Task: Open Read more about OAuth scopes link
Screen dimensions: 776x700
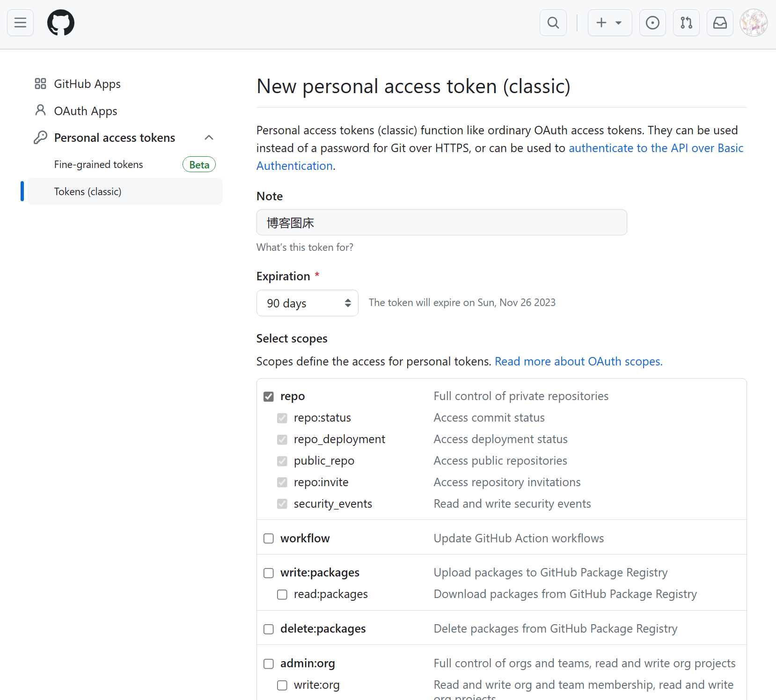Action: (x=578, y=362)
